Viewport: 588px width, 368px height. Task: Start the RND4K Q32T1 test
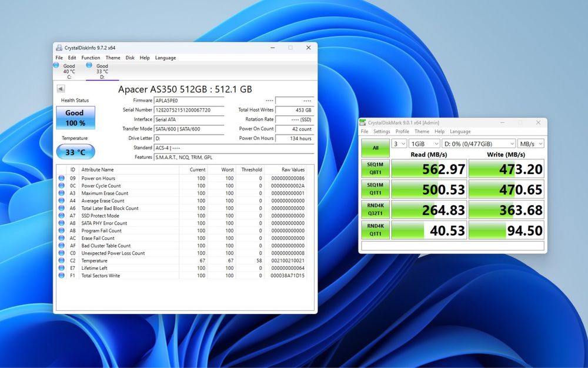coord(375,209)
